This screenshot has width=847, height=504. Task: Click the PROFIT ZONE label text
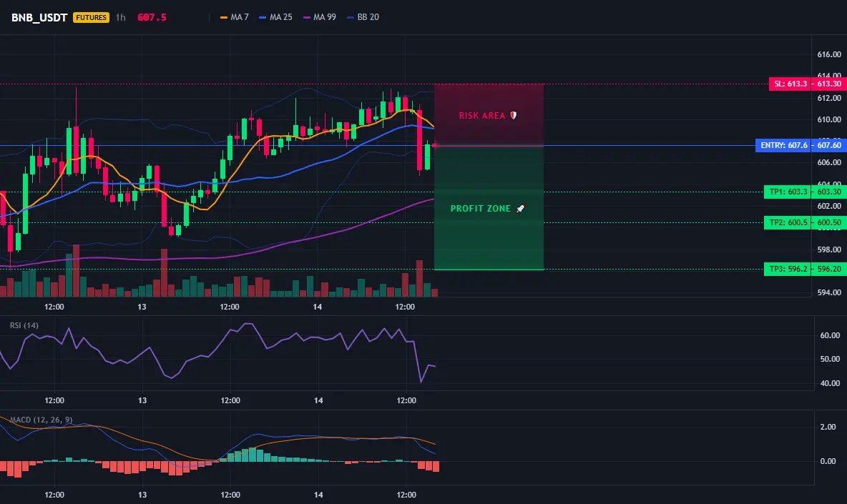[480, 208]
